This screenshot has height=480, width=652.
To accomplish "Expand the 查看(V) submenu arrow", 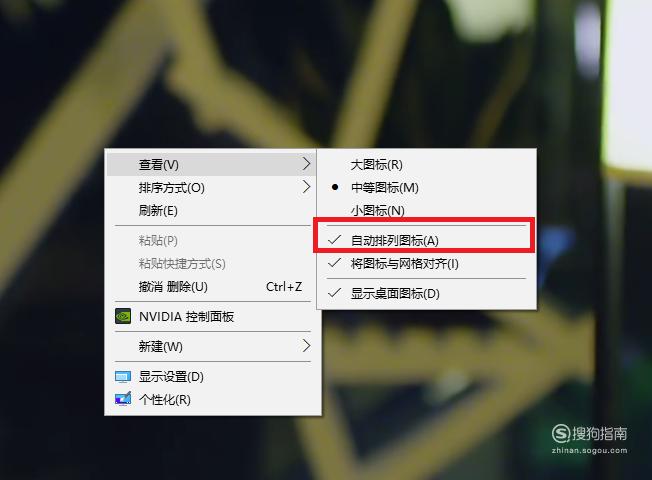I will point(306,164).
